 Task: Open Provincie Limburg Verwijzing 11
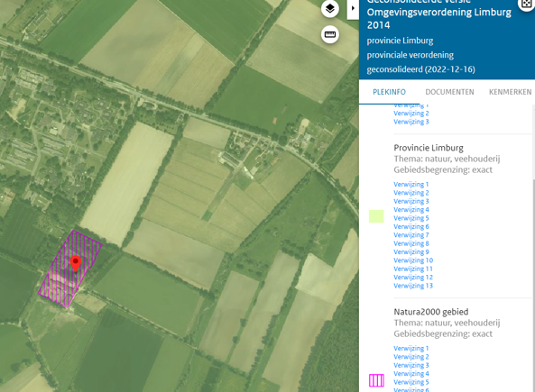pyautogui.click(x=413, y=269)
